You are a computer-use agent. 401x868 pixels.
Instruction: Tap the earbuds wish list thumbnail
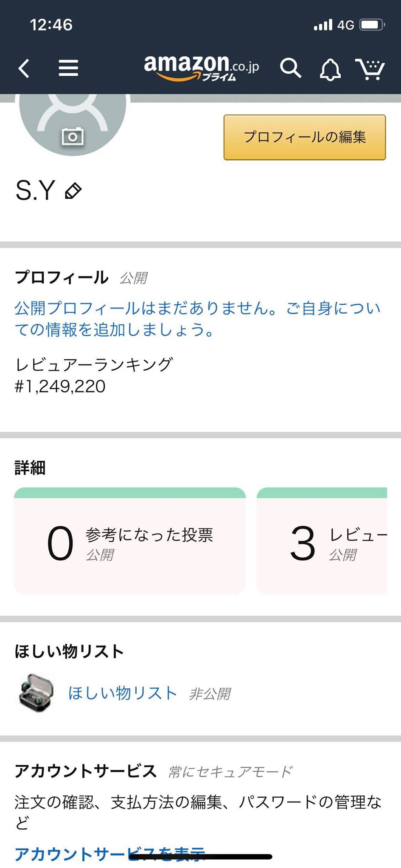pos(36,693)
